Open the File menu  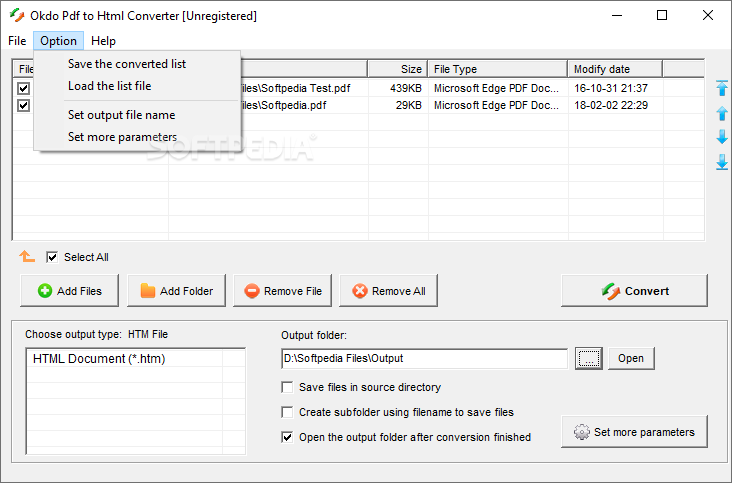tap(17, 41)
